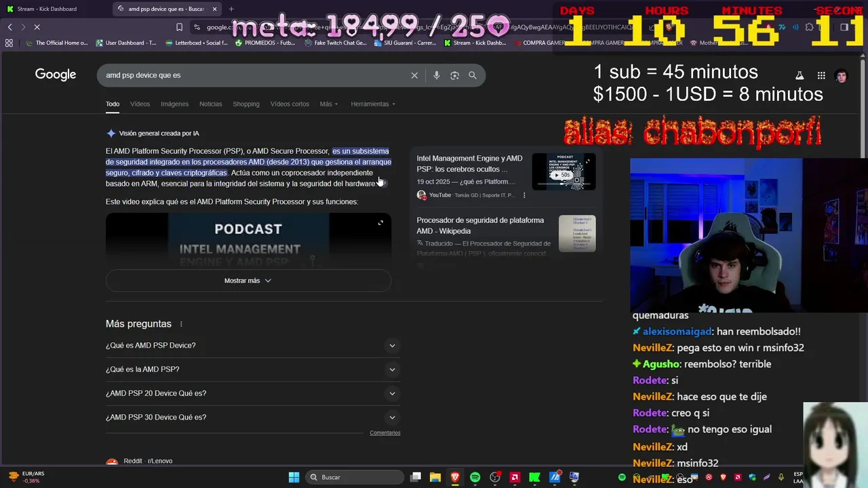868x488 pixels.
Task: Open Windows Start menu
Action: click(294, 477)
